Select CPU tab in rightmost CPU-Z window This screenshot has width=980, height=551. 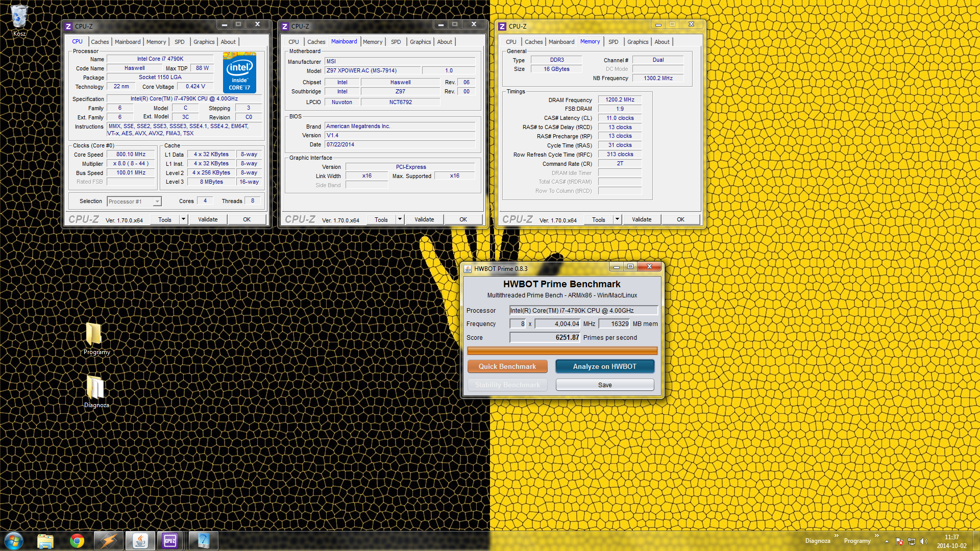[x=511, y=42]
